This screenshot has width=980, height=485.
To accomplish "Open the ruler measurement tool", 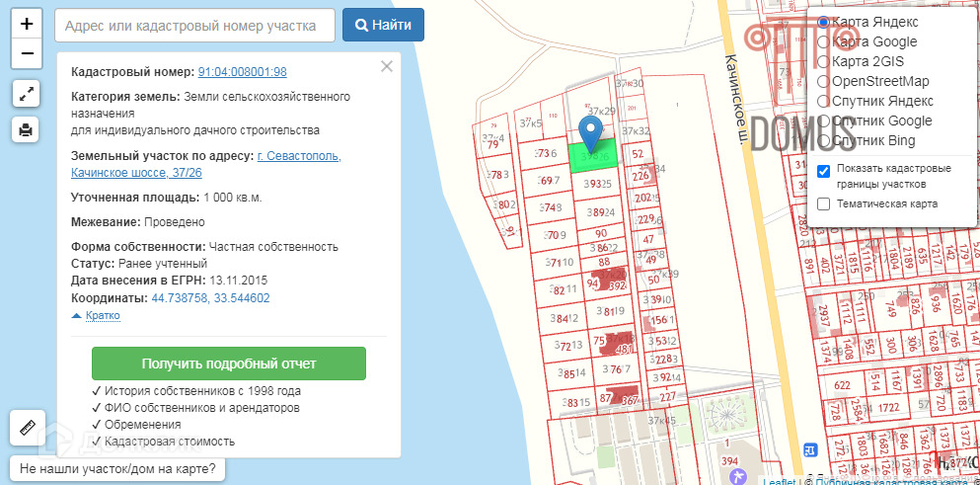I will [x=27, y=428].
